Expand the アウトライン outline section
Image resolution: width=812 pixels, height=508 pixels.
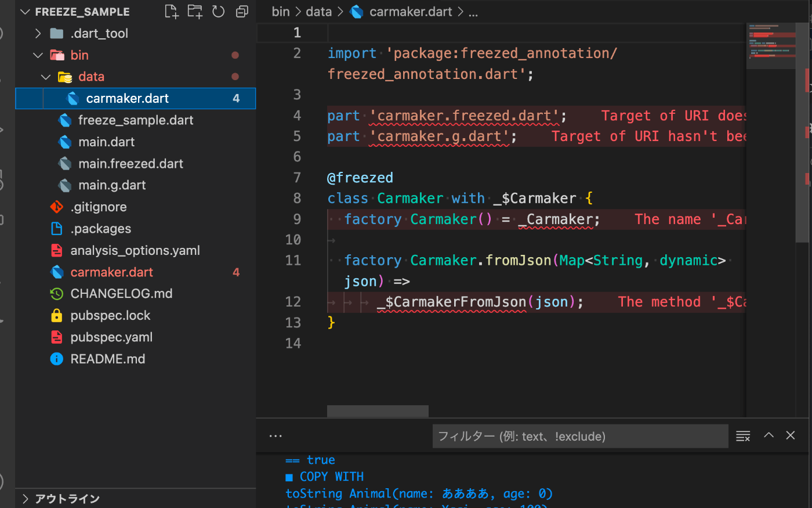(25, 499)
